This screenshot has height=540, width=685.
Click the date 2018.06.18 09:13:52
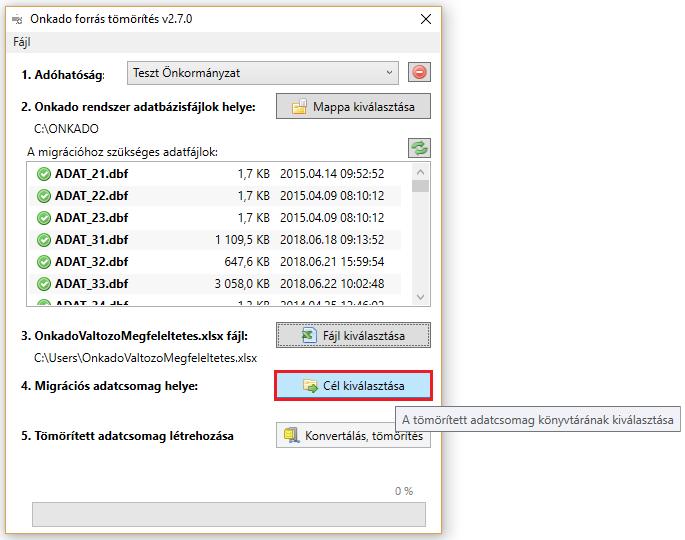click(332, 239)
